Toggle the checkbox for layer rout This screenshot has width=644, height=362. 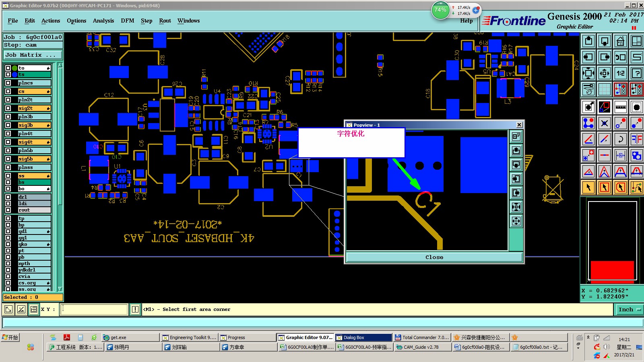pyautogui.click(x=8, y=210)
